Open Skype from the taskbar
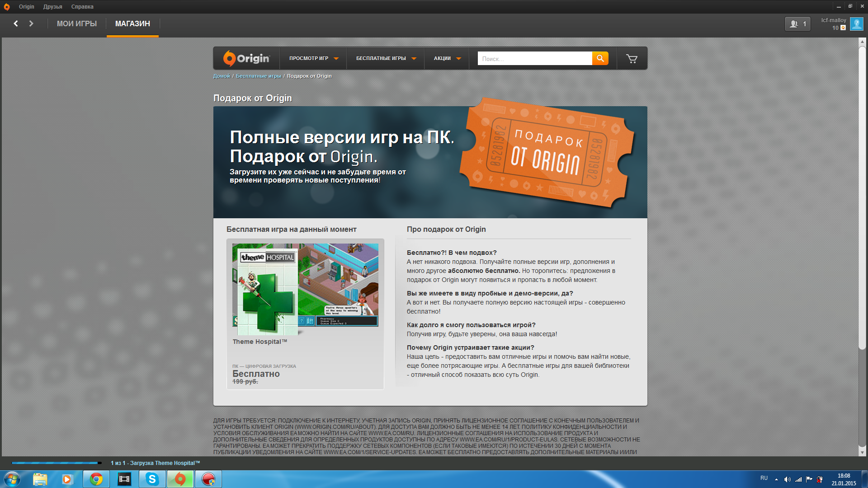868x488 pixels. 152,479
